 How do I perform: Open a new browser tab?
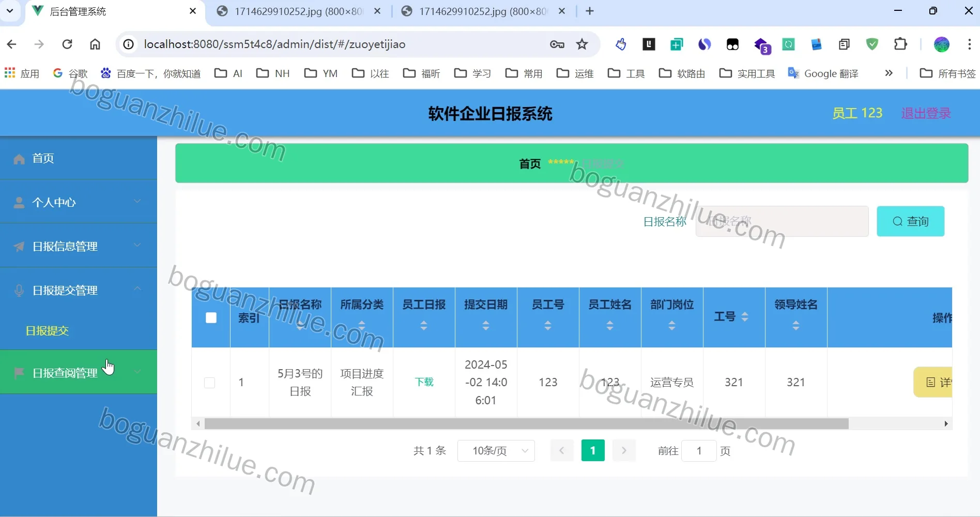tap(590, 11)
